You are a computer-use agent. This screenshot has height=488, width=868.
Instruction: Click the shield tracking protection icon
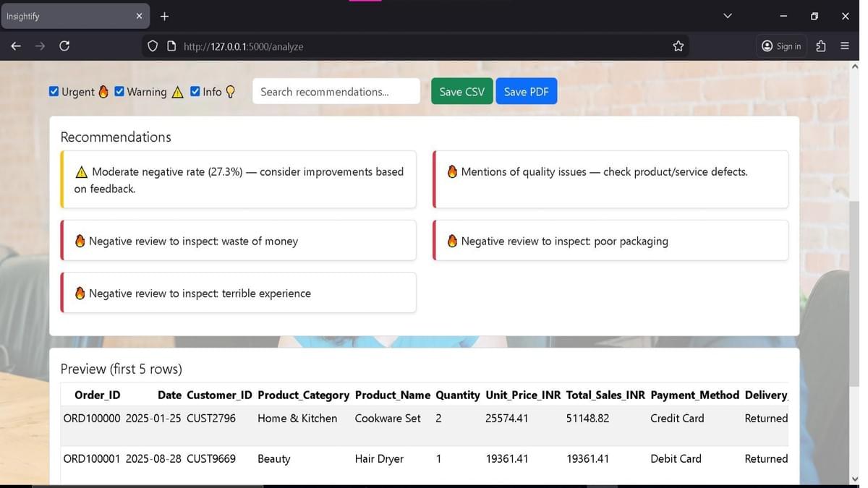[x=153, y=46]
